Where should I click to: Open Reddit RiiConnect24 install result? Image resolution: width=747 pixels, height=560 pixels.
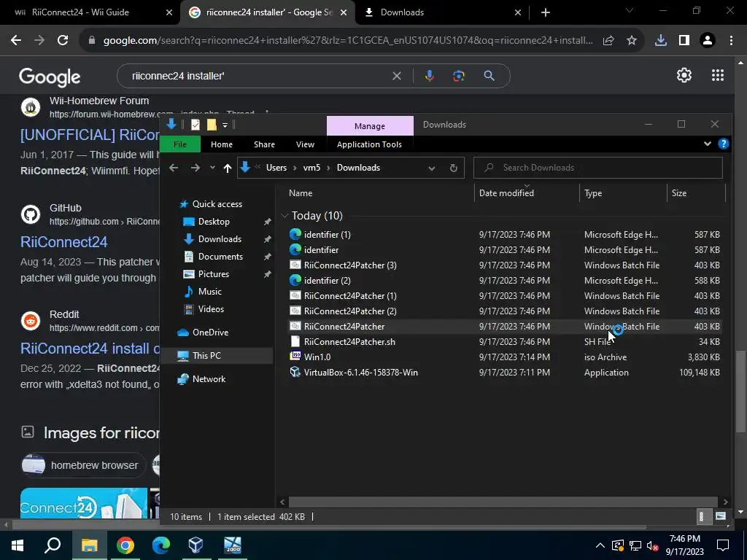click(90, 349)
